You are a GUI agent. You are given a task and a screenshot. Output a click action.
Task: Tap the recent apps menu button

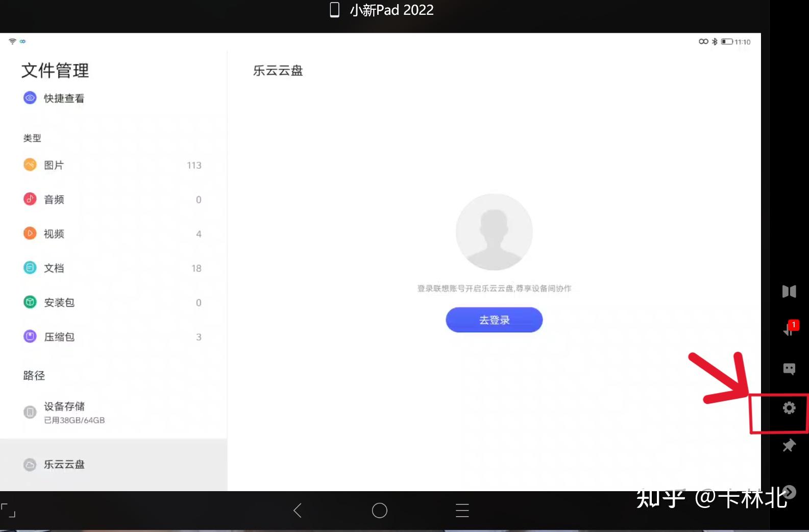pos(462,510)
